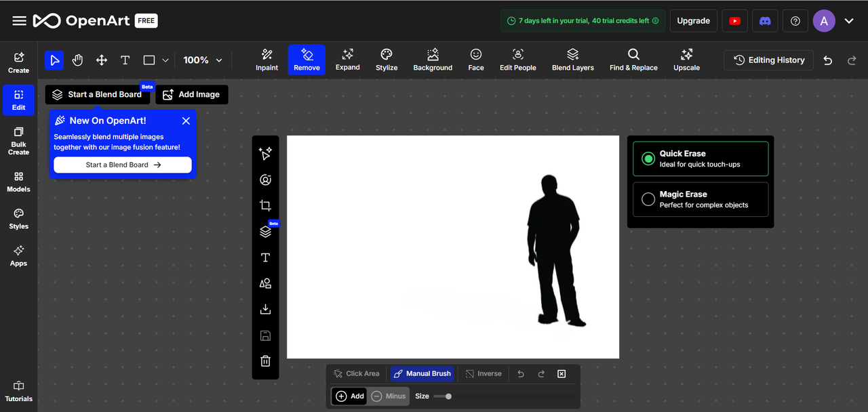Click the download icon

coord(265,309)
